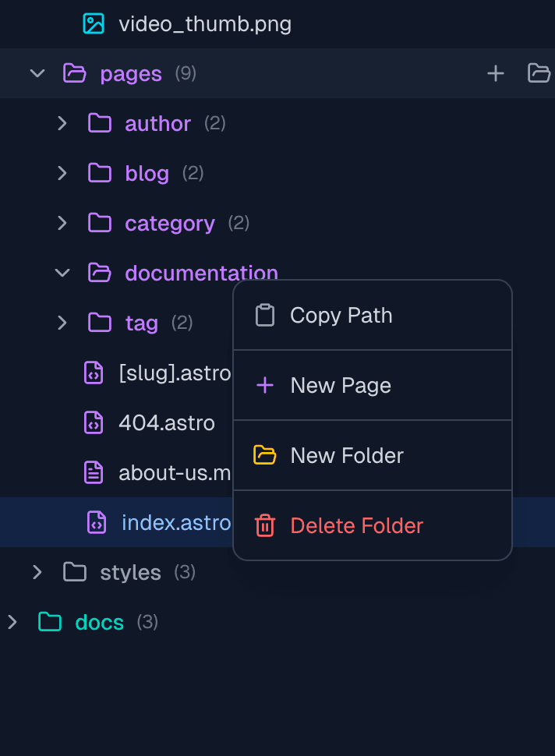Click the new folder icon beside pages
The height and width of the screenshot is (756, 555).
pos(538,73)
